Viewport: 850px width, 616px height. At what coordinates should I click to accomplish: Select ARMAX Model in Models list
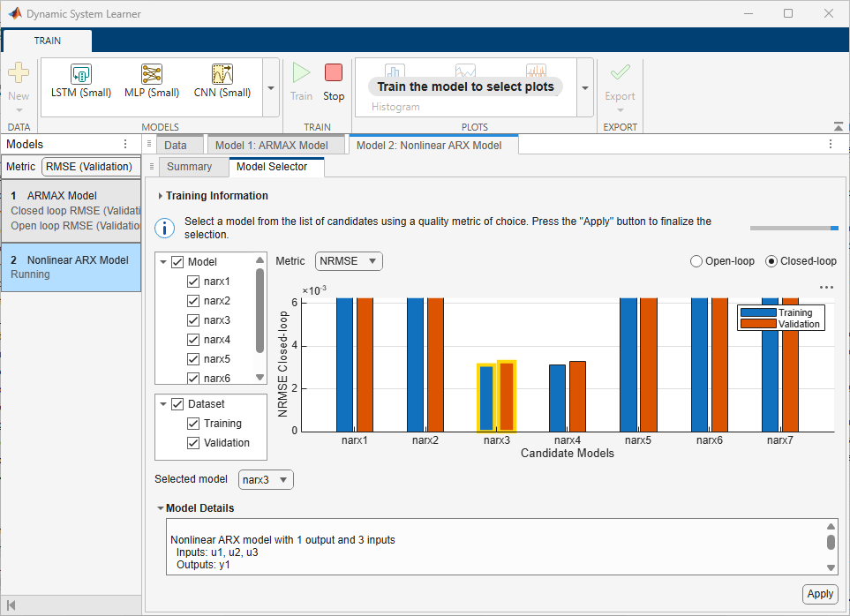pos(71,211)
